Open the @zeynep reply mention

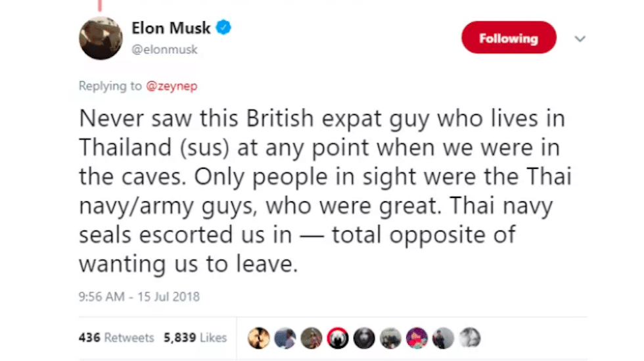coord(171,85)
